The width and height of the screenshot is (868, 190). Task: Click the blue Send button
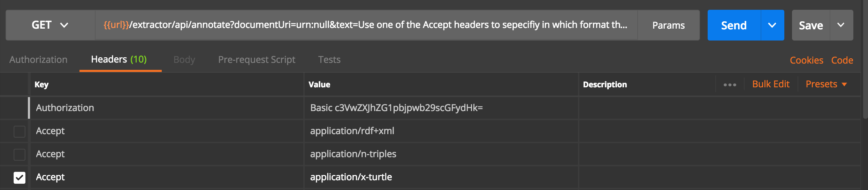coord(734,25)
